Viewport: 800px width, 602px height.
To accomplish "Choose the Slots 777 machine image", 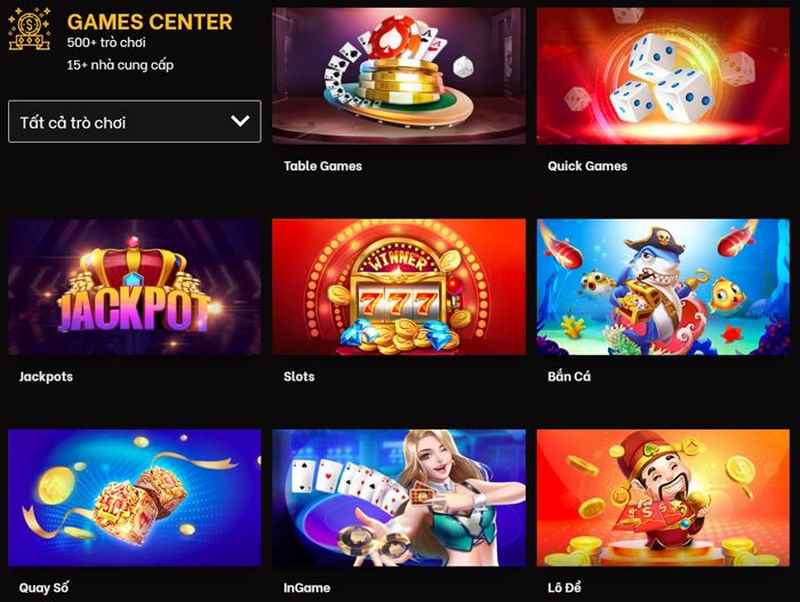I will point(398,287).
